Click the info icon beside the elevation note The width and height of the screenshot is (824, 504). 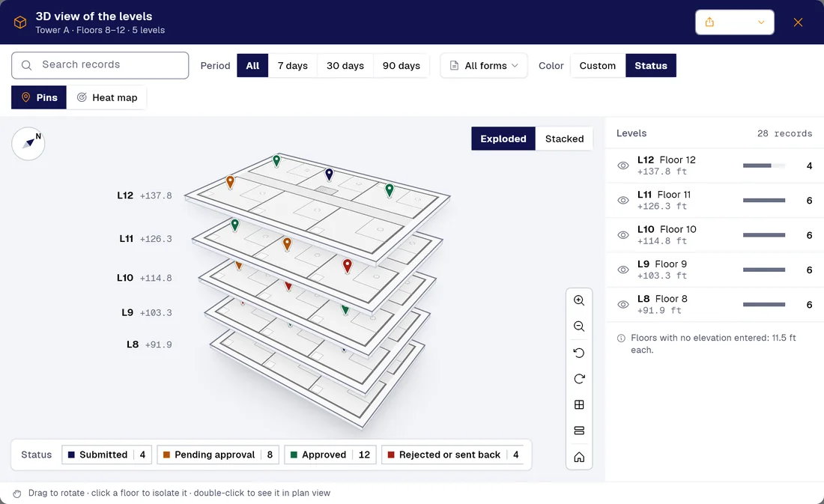621,338
